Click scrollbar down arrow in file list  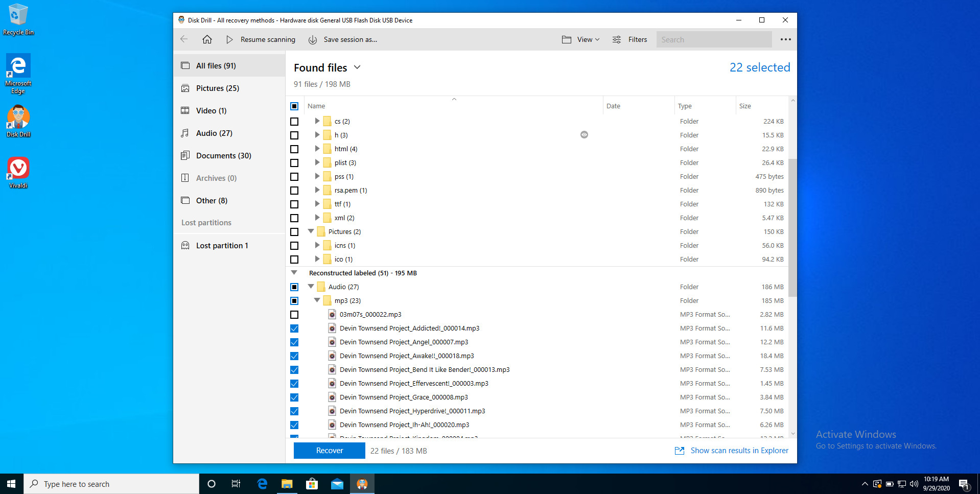coord(792,434)
